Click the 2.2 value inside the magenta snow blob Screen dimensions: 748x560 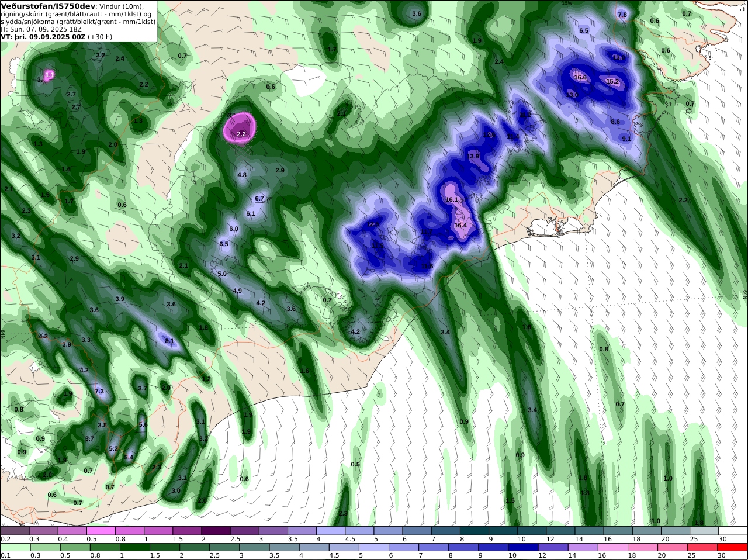click(241, 134)
